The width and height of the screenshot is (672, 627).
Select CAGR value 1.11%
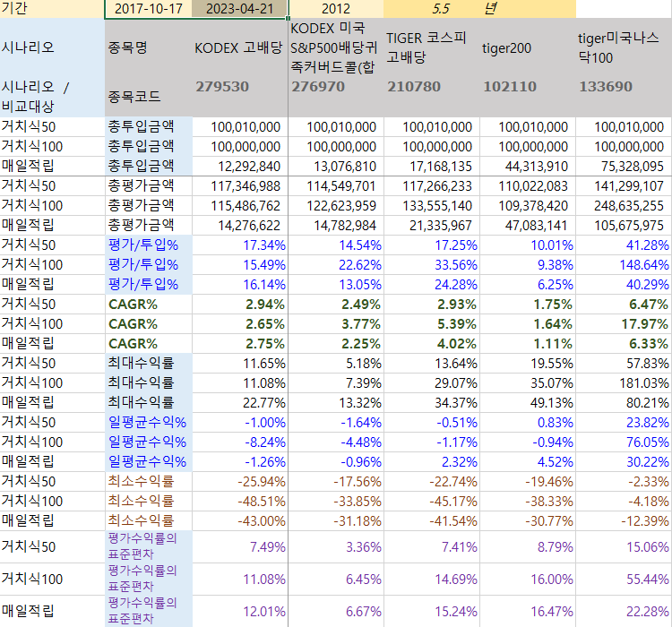[x=528, y=343]
